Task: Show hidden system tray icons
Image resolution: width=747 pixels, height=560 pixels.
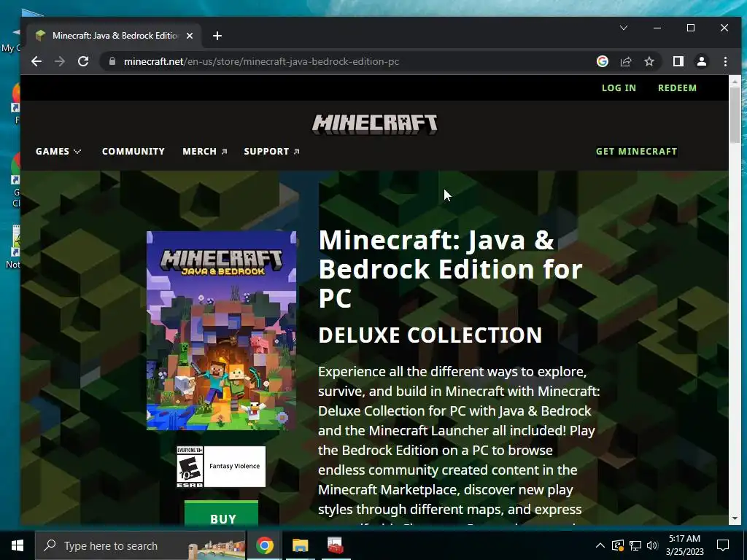Action: point(600,545)
